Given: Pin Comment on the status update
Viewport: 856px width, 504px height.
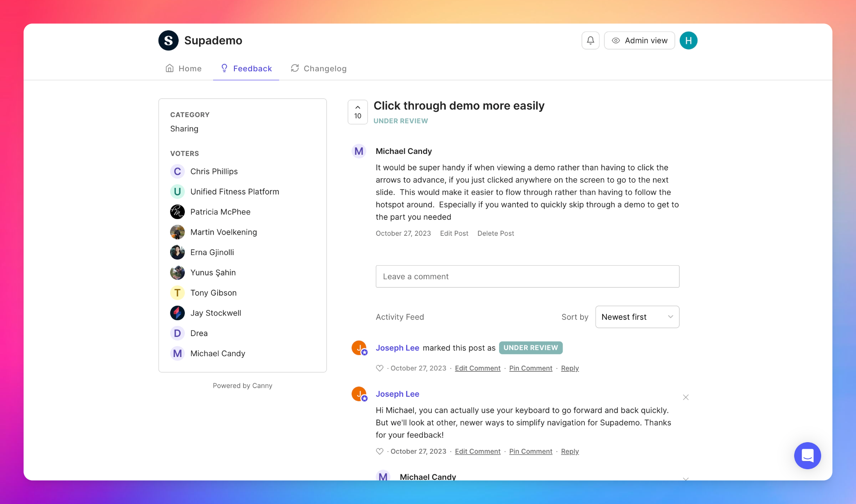Looking at the screenshot, I should tap(531, 368).
